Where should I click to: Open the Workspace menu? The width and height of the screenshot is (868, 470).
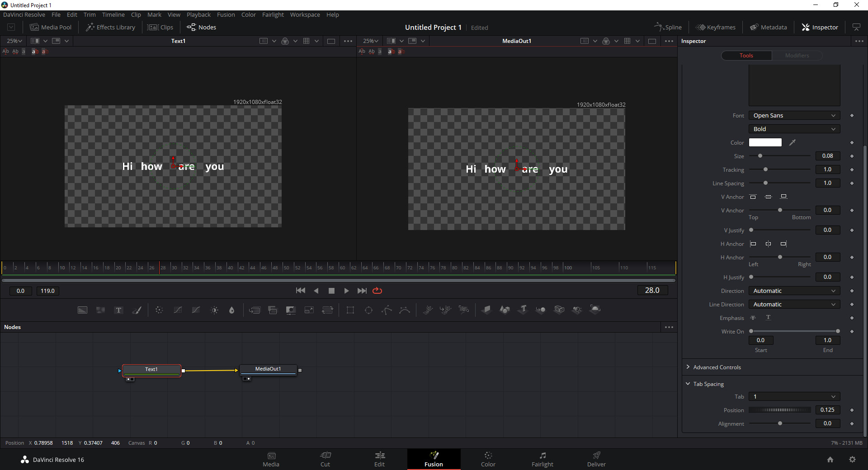coord(305,14)
